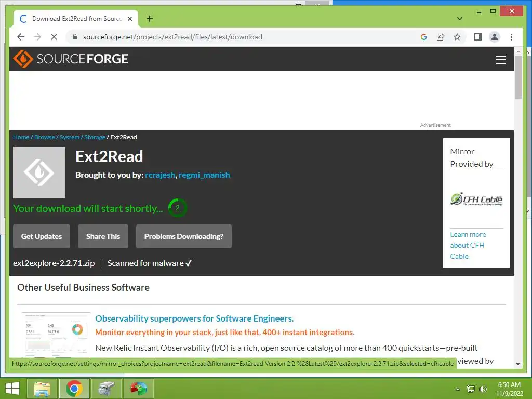
Task: Click the network tray icon
Action: [x=470, y=389]
